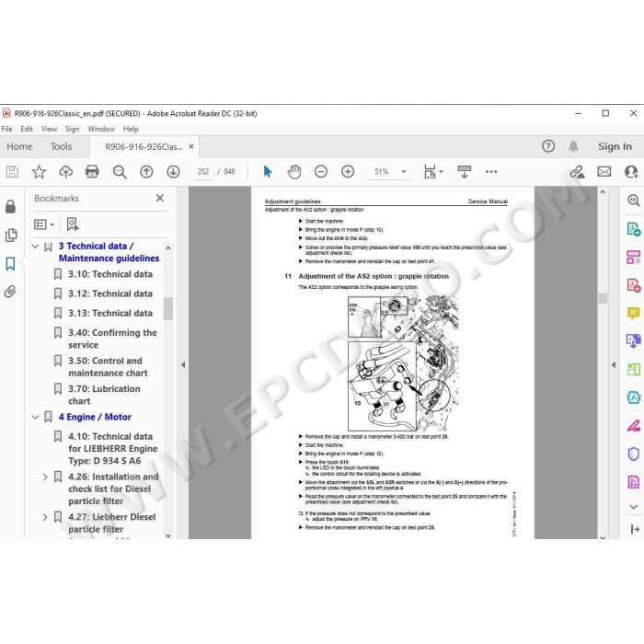644x644 pixels.
Task: Click the scrolling mode keyboard icon
Action: (464, 171)
